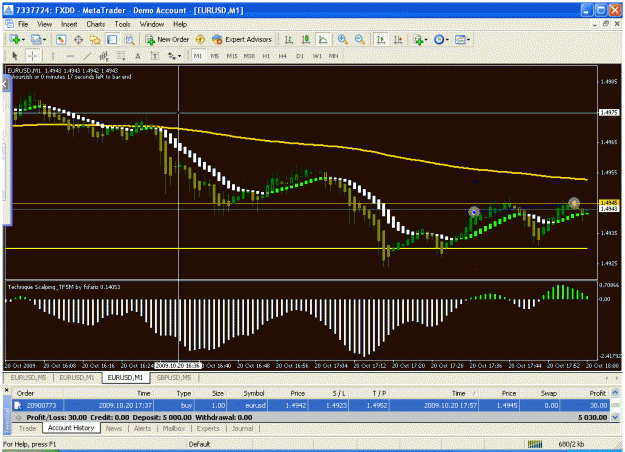Select the Text letter A tool

click(x=138, y=56)
